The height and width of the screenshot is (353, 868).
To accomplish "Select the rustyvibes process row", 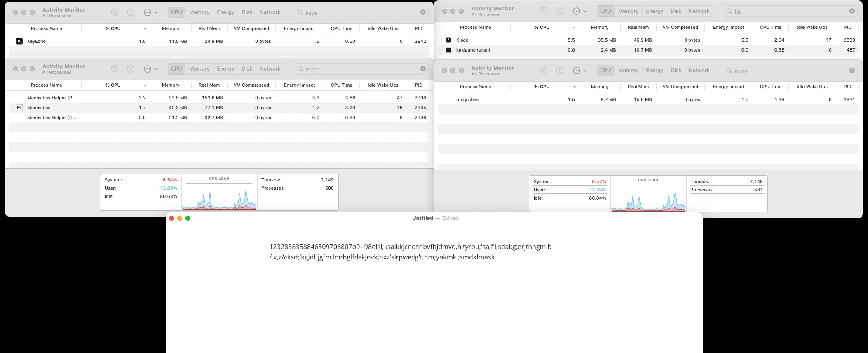I will (648, 99).
